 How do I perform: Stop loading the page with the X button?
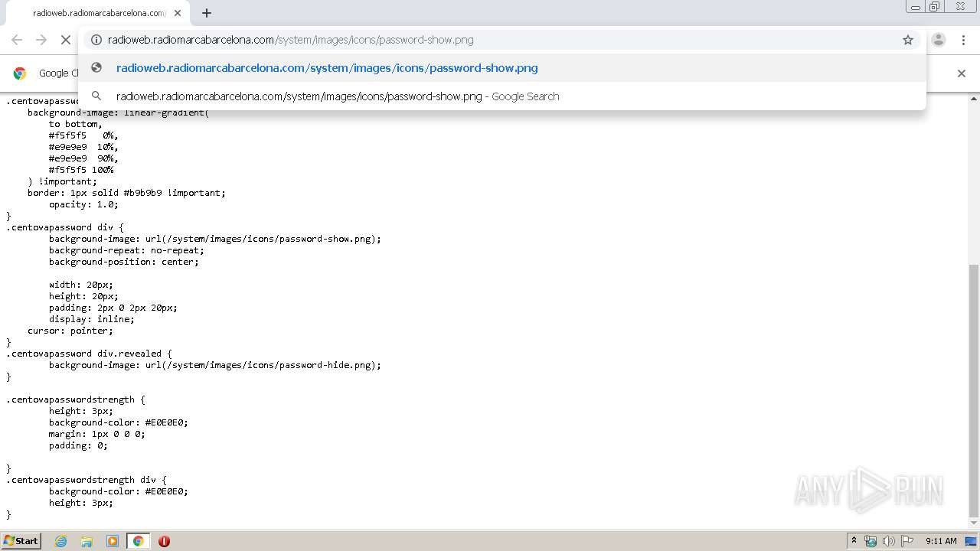(66, 40)
